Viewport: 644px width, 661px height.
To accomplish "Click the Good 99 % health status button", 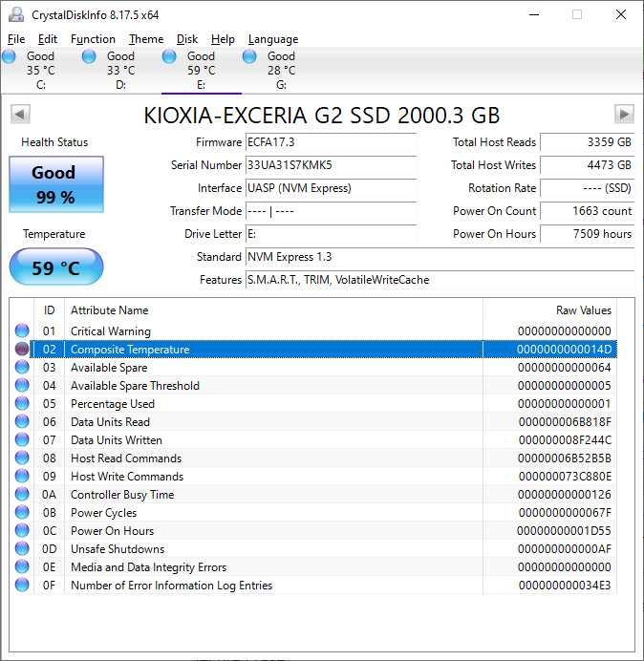I will pyautogui.click(x=56, y=184).
